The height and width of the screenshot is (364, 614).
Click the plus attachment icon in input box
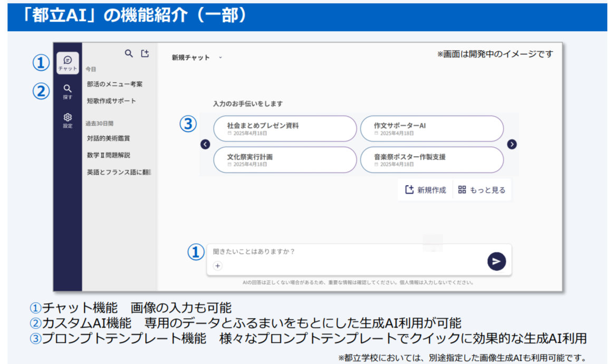pos(218,266)
